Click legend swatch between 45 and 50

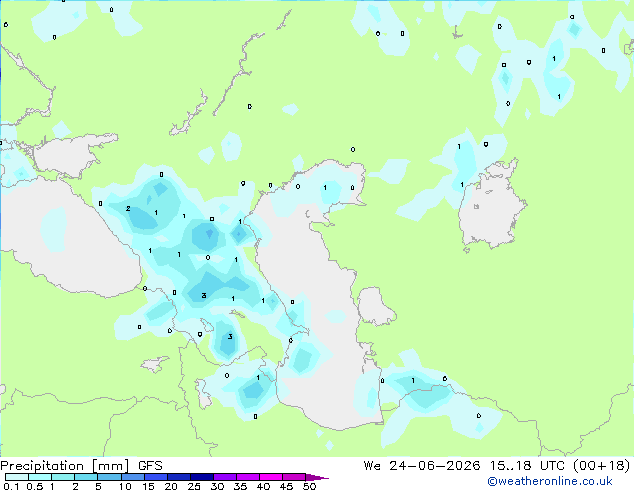click(x=294, y=477)
